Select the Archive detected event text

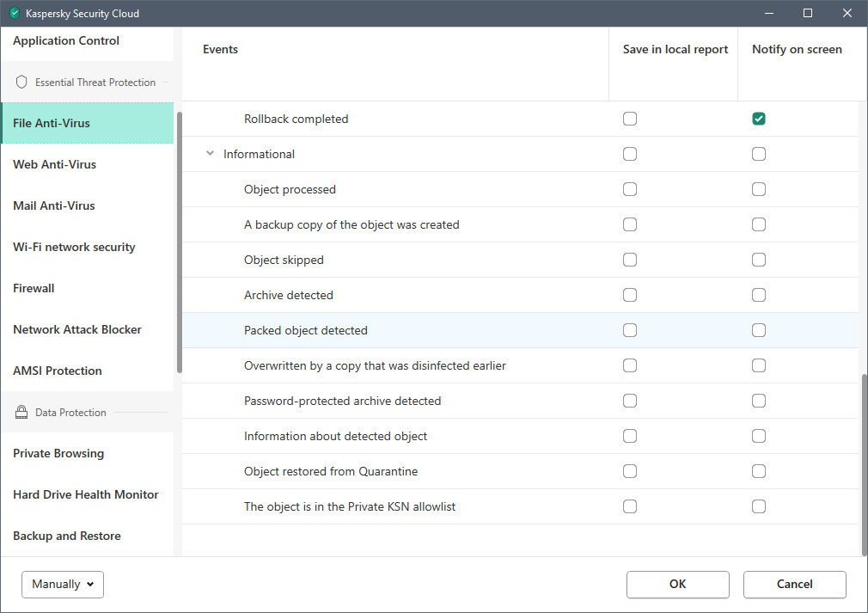(x=289, y=295)
